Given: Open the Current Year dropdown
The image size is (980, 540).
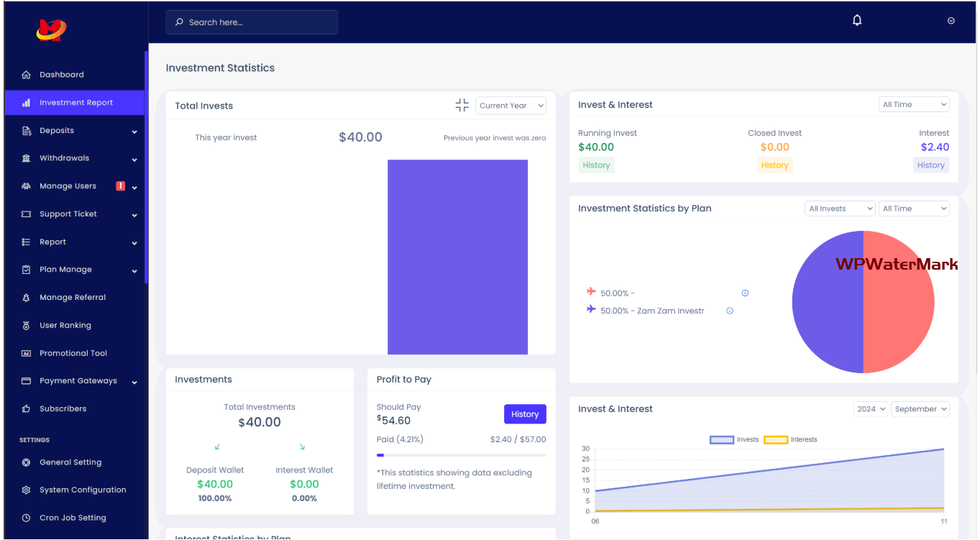Looking at the screenshot, I should point(510,106).
